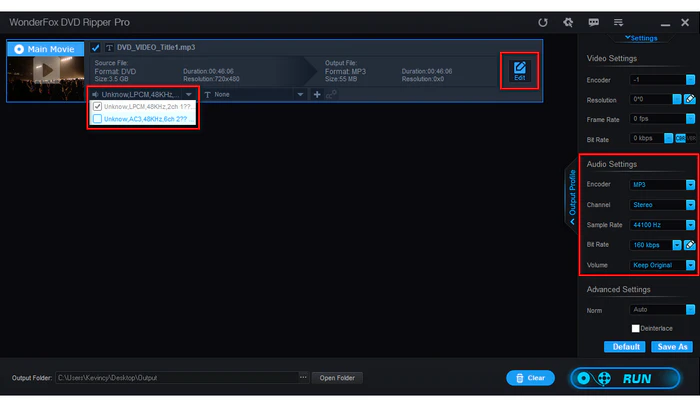Image resolution: width=700 pixels, height=407 pixels.
Task: Click the RUN button
Action: 625,378
